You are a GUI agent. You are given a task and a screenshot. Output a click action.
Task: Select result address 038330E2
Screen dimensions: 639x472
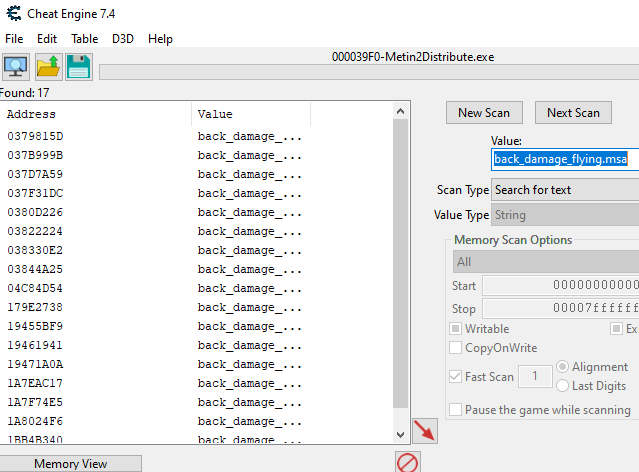35,250
